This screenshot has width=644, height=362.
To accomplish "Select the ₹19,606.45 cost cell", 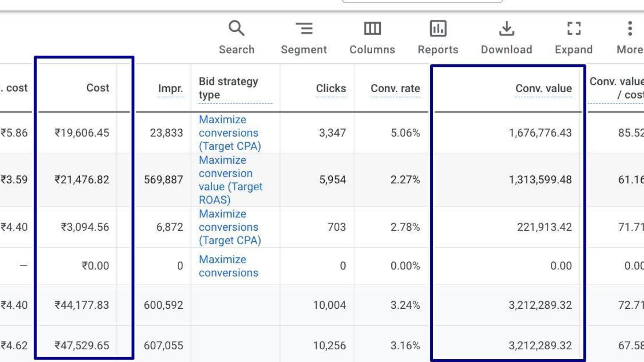I will 82,133.
